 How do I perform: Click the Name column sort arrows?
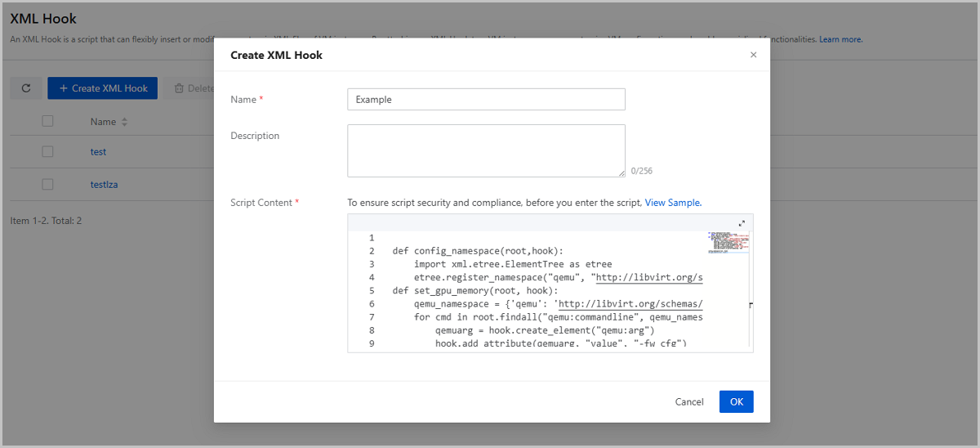pos(125,122)
